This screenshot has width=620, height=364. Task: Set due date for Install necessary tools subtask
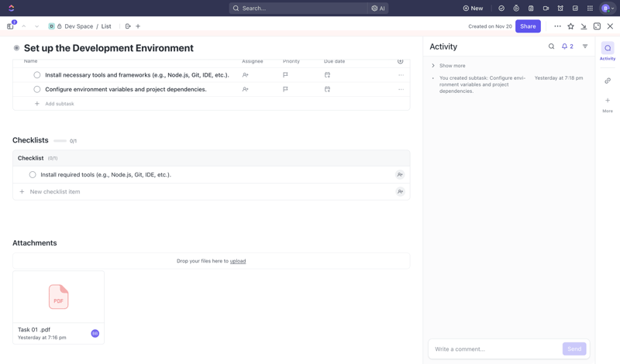tap(327, 75)
